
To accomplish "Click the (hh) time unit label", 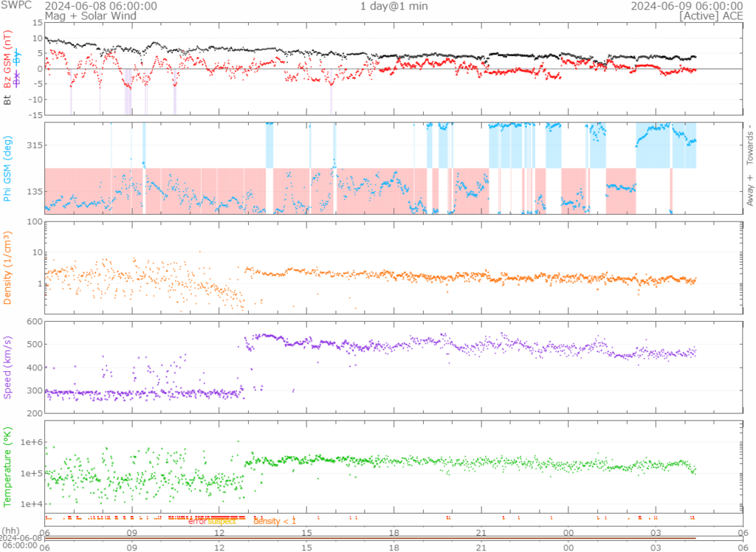I will (x=10, y=531).
